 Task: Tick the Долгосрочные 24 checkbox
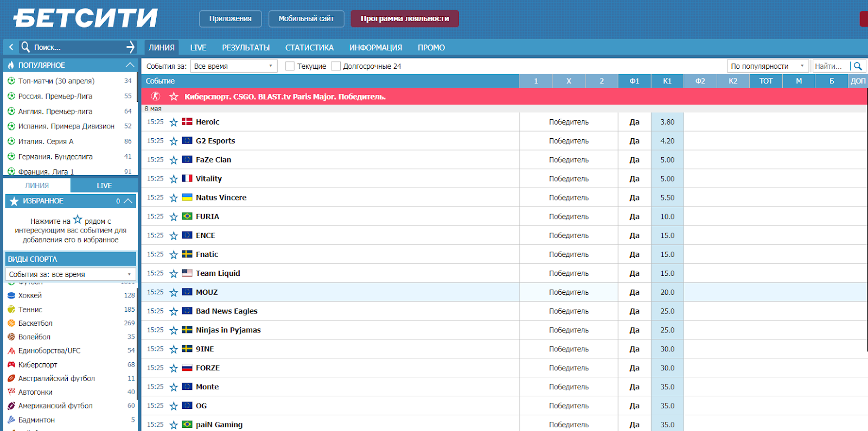click(336, 66)
